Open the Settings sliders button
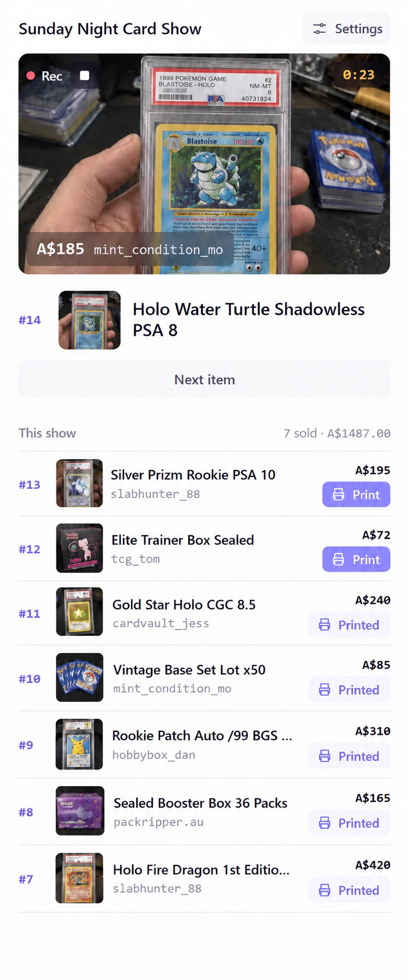408x980 pixels. 346,29
